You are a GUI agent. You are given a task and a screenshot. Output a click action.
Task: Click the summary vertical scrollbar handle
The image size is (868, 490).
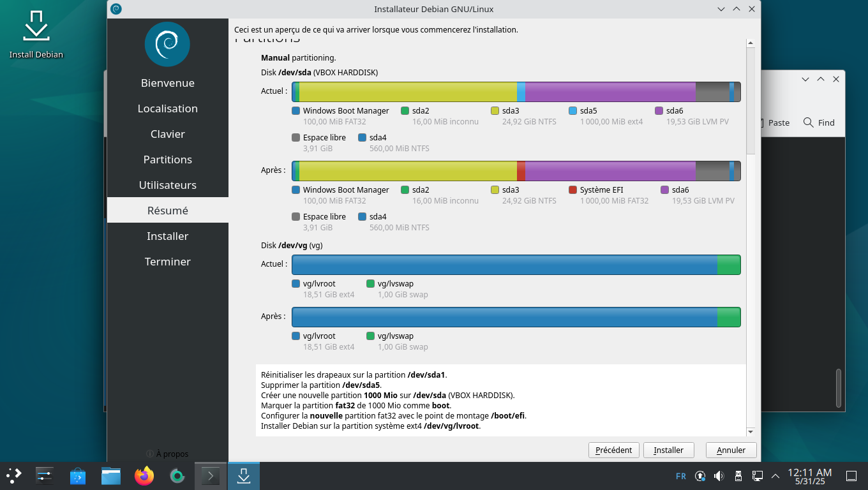point(751,101)
